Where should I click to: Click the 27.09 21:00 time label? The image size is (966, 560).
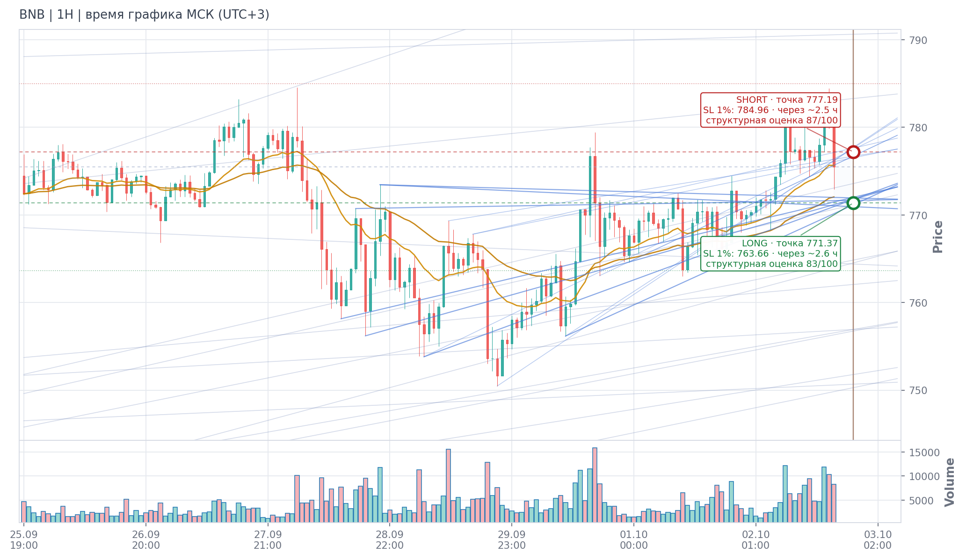268,540
